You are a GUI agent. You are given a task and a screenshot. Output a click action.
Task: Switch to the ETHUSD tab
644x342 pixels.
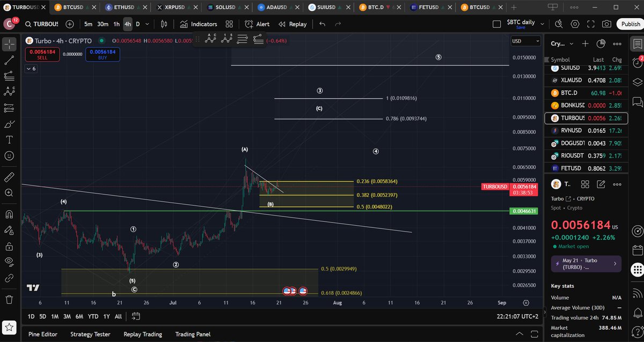125,7
